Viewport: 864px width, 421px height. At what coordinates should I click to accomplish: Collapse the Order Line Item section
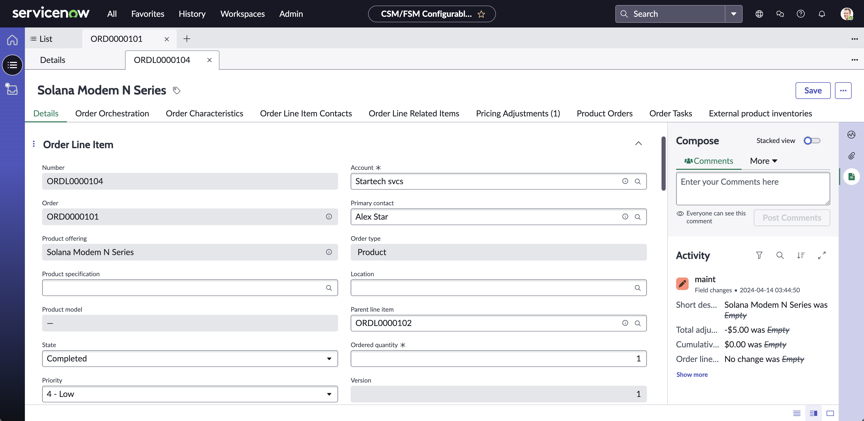point(639,144)
